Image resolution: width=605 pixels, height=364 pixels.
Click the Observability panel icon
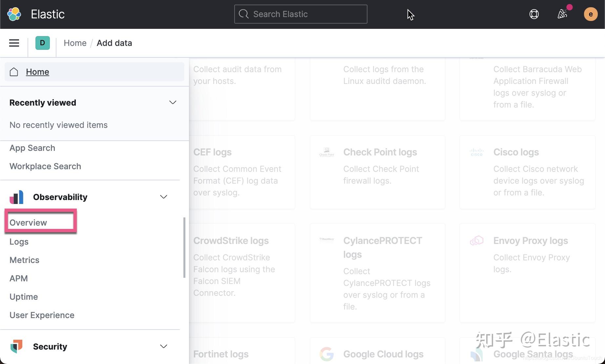16,197
